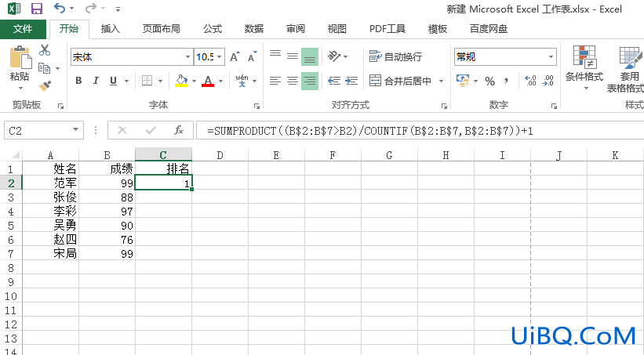Click the Decrease Decimal icon
The width and height of the screenshot is (644, 355).
pyautogui.click(x=548, y=81)
